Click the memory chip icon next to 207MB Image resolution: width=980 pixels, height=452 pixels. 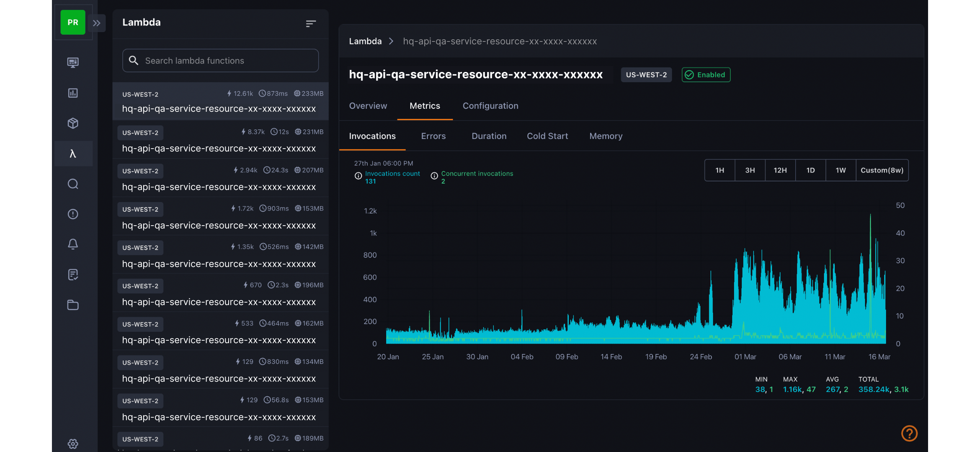pyautogui.click(x=297, y=170)
